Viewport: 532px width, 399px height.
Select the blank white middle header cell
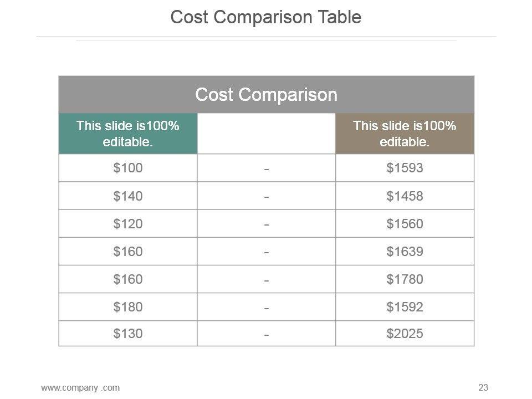coord(266,134)
